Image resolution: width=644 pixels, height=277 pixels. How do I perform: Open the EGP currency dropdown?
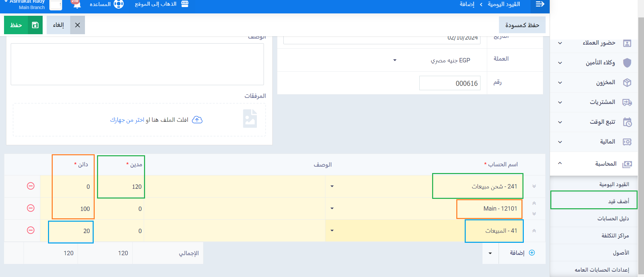pos(395,60)
